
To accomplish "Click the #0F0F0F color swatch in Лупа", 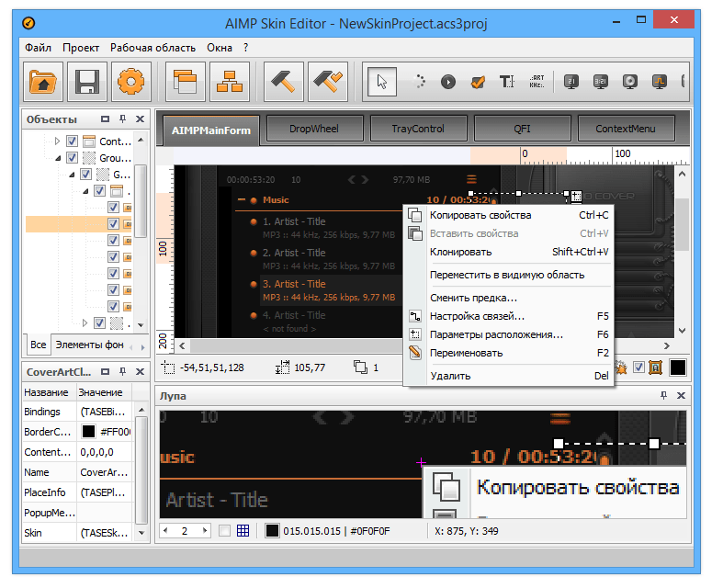I will [x=272, y=531].
